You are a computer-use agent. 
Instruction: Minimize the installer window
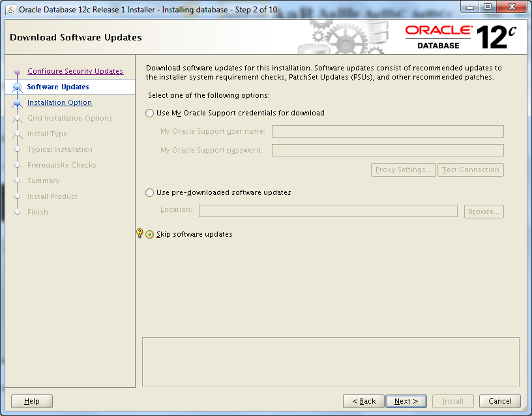470,7
